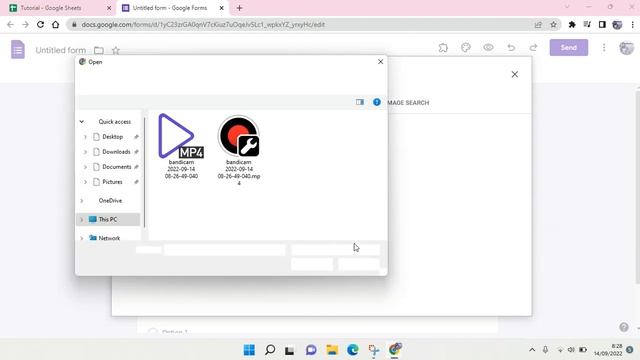Expand the Network node
The height and width of the screenshot is (360, 640).
[82, 238]
